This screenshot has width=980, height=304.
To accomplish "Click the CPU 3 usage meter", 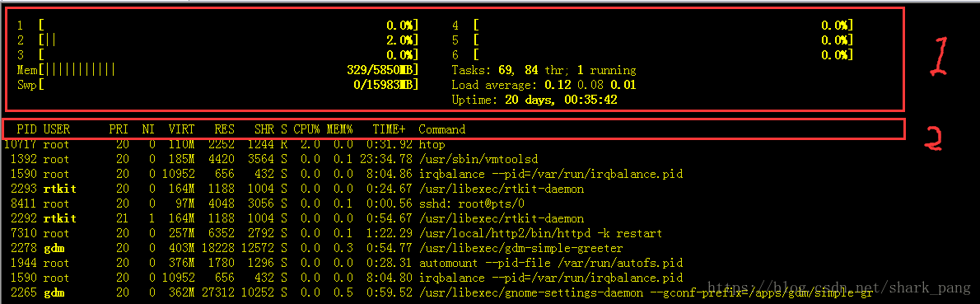I will (217, 55).
